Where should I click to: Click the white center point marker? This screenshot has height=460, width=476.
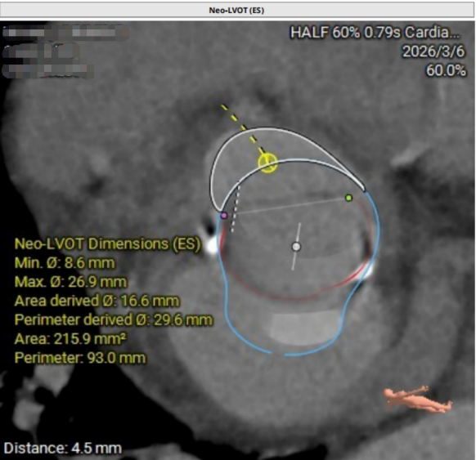pyautogui.click(x=296, y=247)
